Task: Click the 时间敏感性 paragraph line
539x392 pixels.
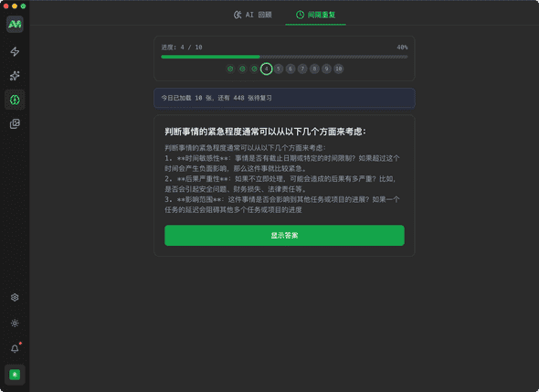Action: click(x=282, y=164)
